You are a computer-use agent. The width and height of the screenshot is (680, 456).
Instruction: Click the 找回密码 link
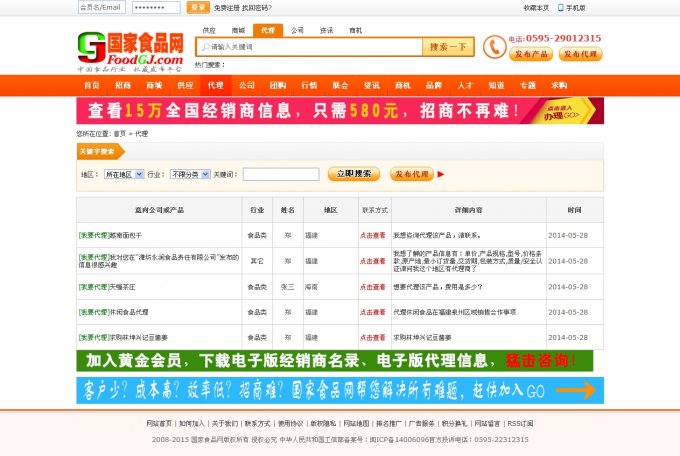click(x=257, y=8)
